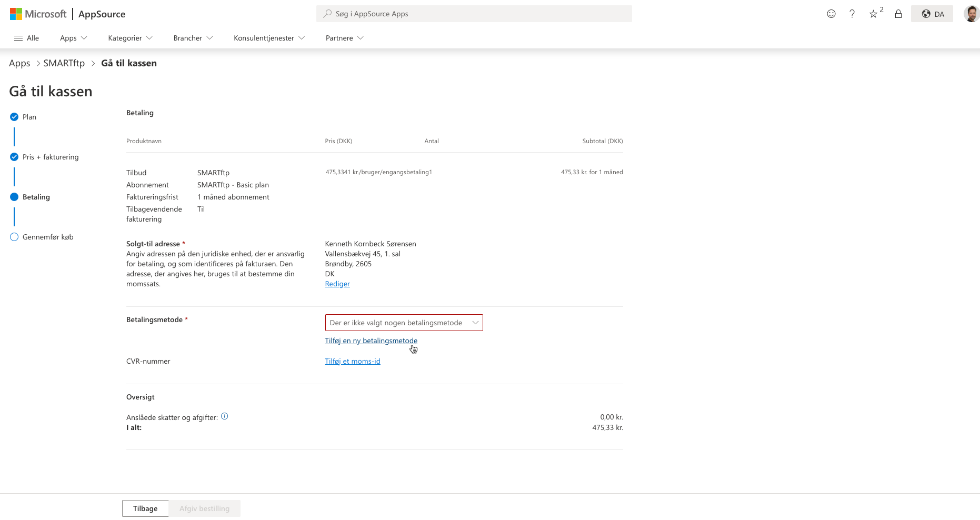Open the Partnere menu
The height and width of the screenshot is (520, 980).
[x=344, y=38]
